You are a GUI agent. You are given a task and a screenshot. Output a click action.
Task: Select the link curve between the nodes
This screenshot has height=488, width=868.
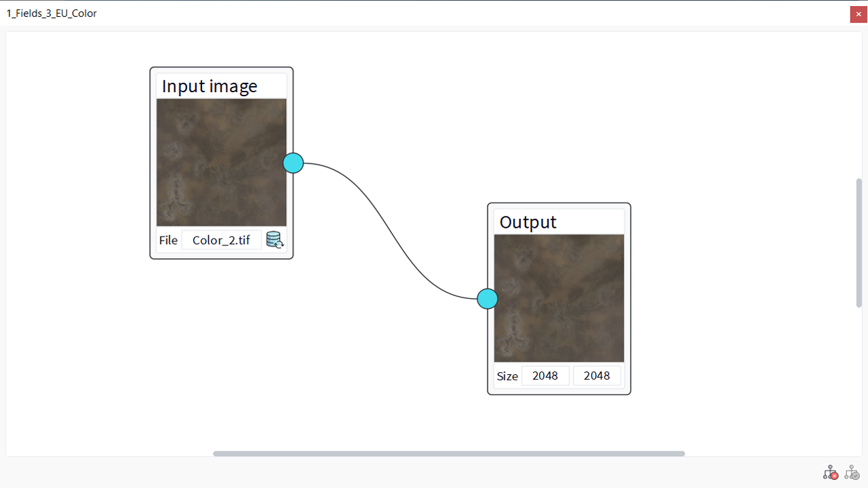point(390,230)
